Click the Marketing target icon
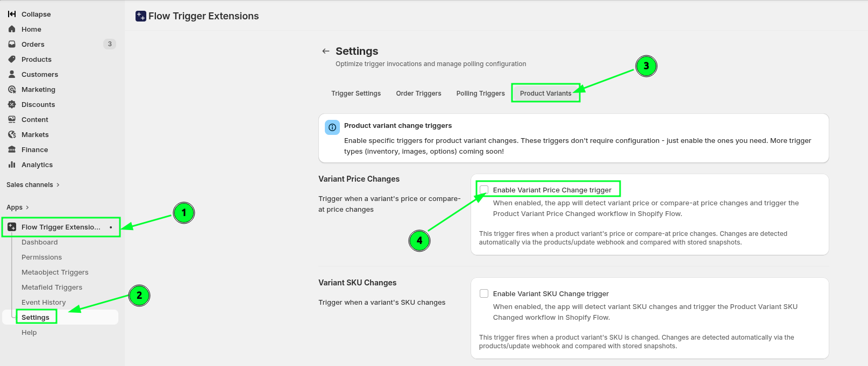Viewport: 868px width, 366px height. tap(12, 89)
